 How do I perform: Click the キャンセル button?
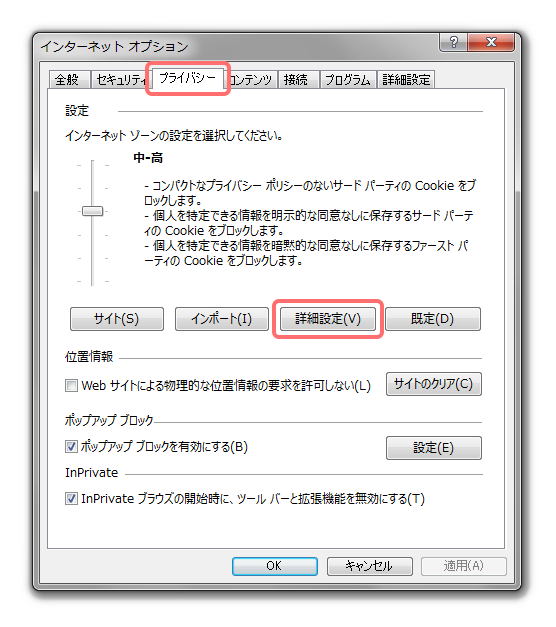pos(370,566)
